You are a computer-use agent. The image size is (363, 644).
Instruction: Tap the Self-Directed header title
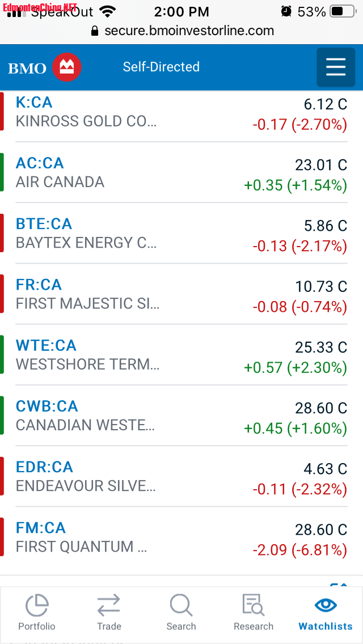pyautogui.click(x=161, y=67)
